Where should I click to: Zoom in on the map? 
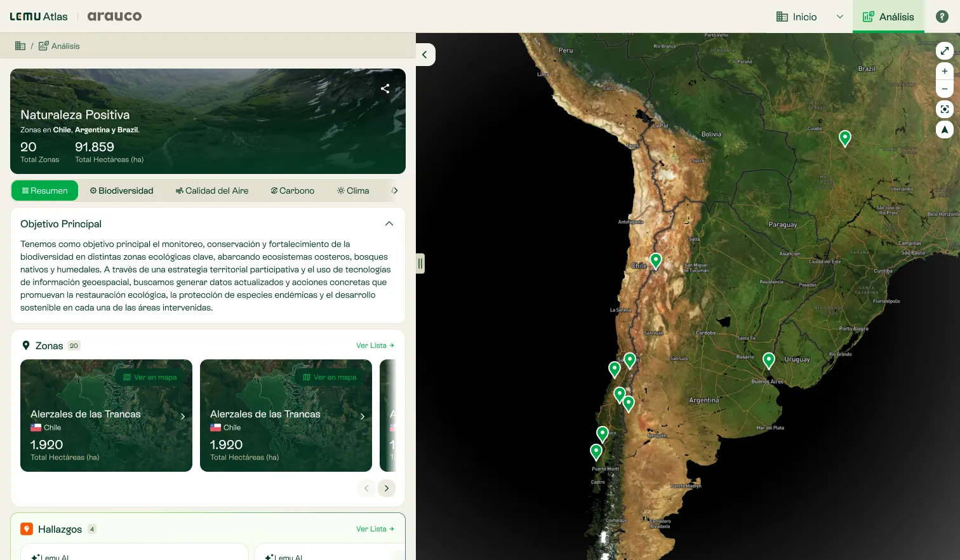tap(945, 71)
